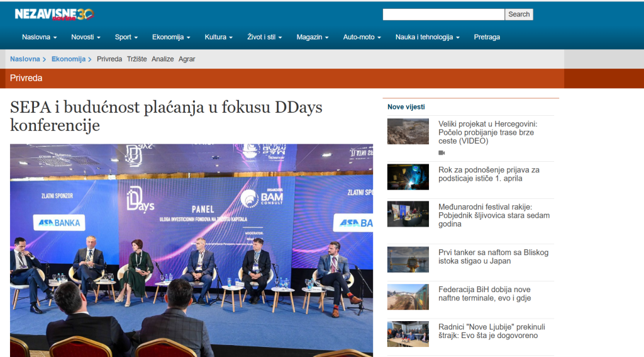Open the oil tanker thumbnail

408,259
